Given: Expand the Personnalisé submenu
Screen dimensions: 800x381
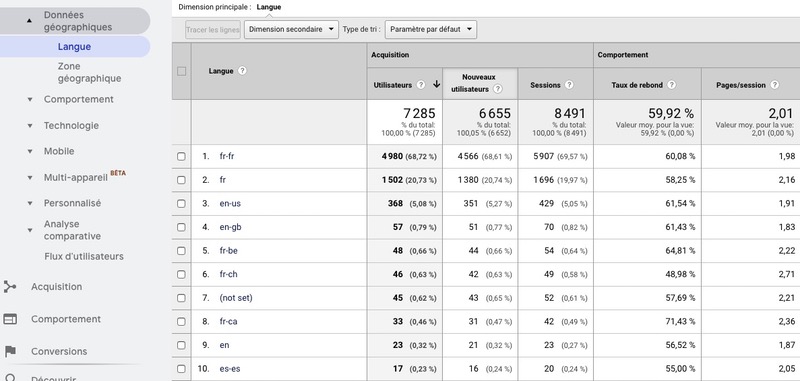Looking at the screenshot, I should click(30, 203).
